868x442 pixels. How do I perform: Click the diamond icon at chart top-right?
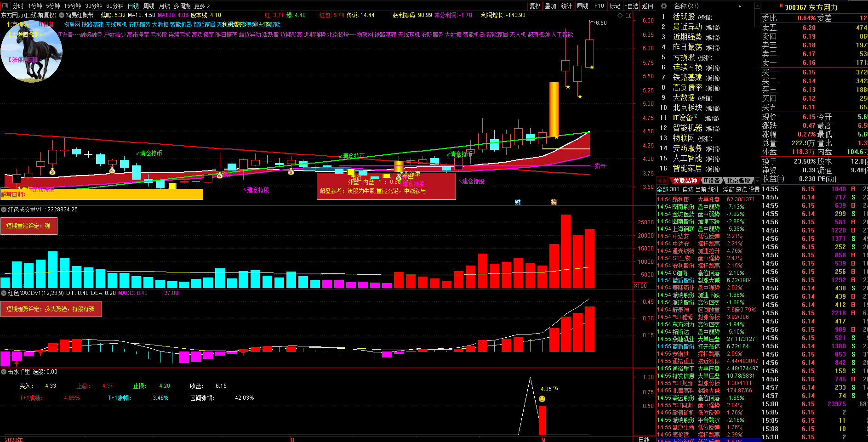620,15
